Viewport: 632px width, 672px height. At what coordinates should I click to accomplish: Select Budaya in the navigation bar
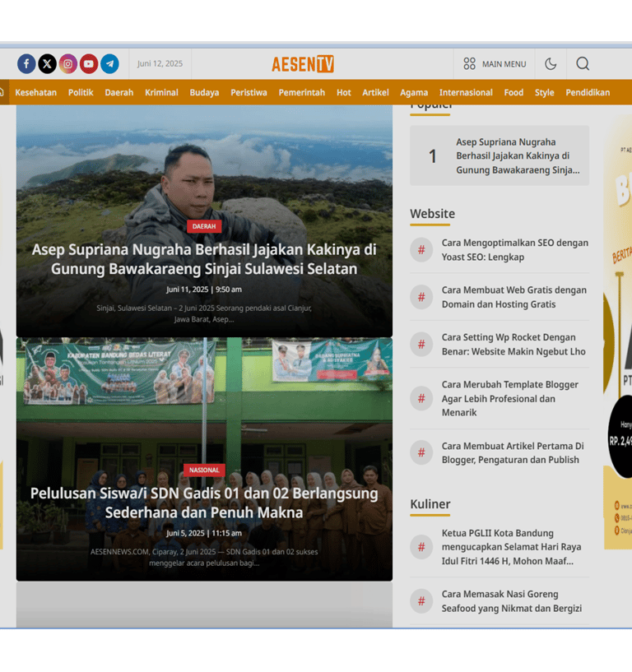tap(205, 93)
